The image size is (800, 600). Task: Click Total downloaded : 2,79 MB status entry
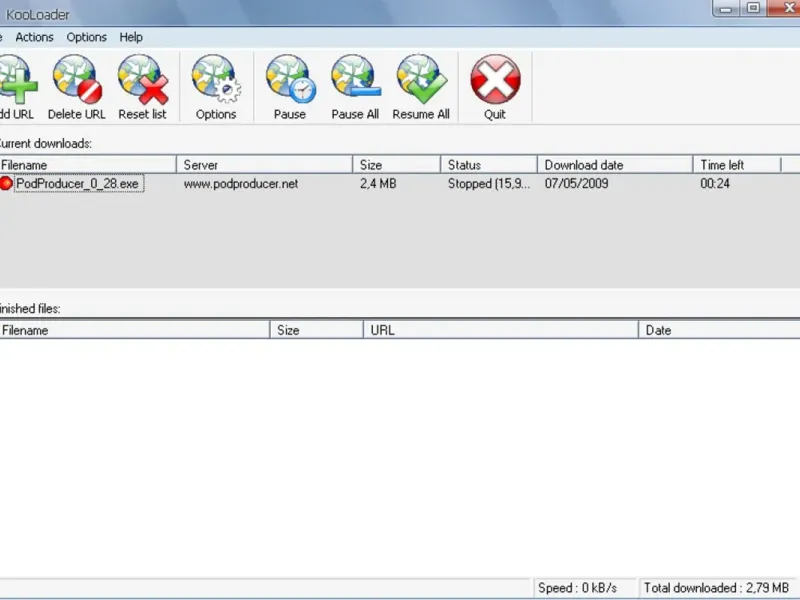coord(716,588)
